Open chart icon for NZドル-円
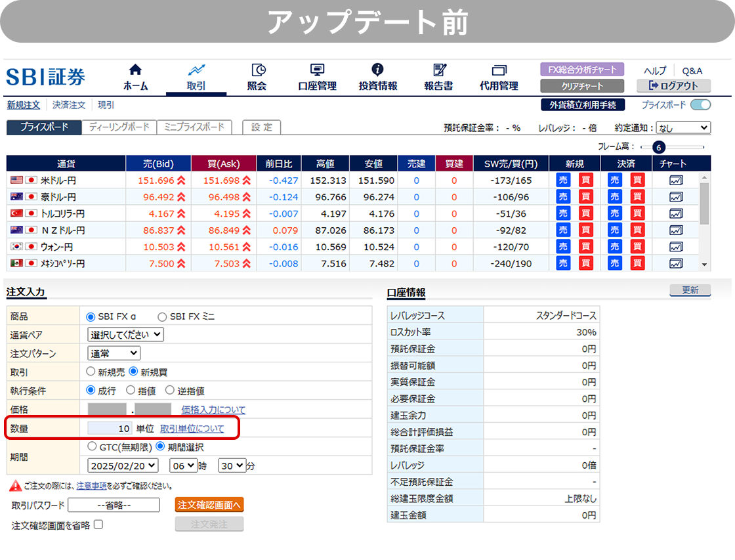Image resolution: width=735 pixels, height=560 pixels. (x=676, y=230)
